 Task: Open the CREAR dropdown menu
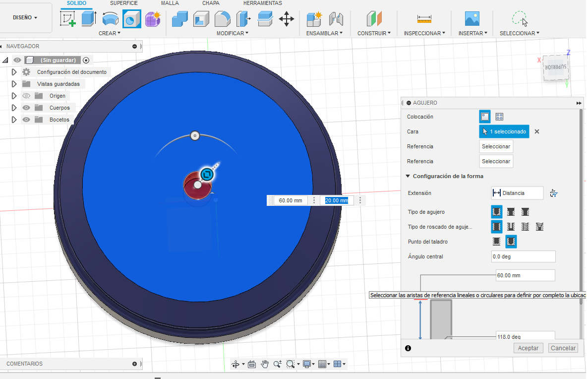pos(110,33)
